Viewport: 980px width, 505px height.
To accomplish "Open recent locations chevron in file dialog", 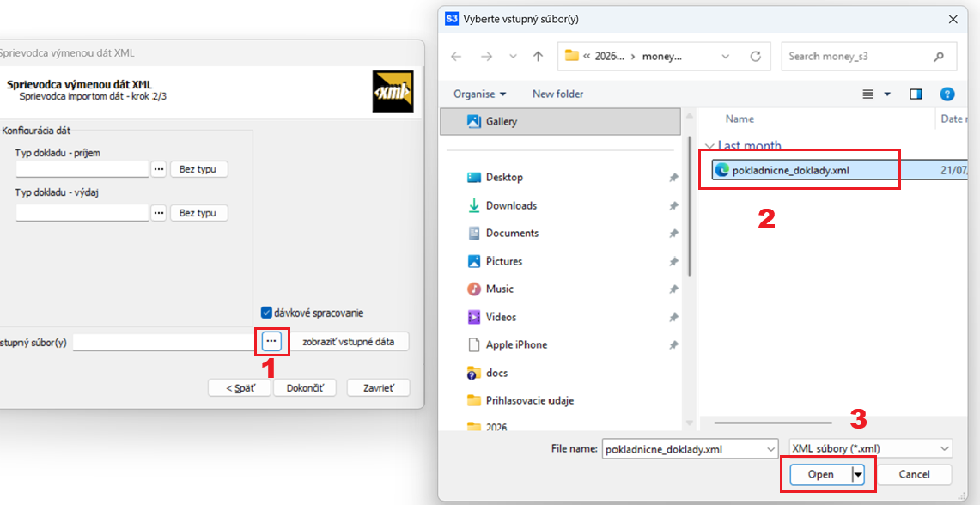I will coord(514,56).
